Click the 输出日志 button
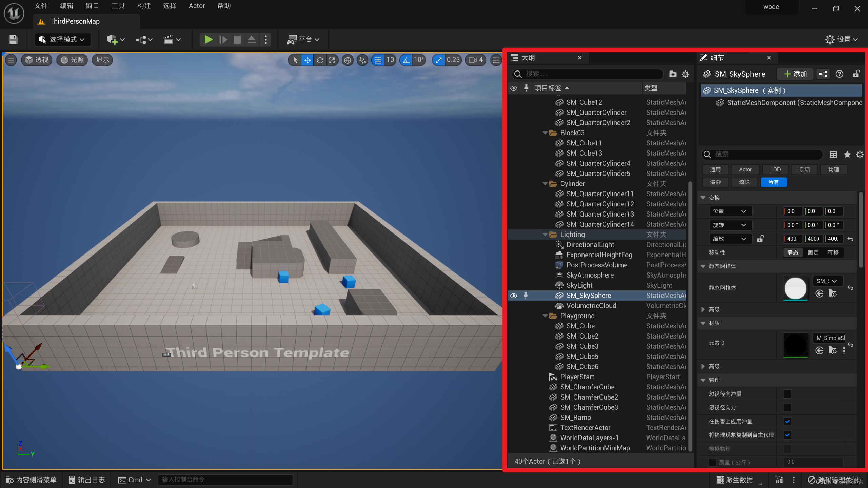 point(87,480)
